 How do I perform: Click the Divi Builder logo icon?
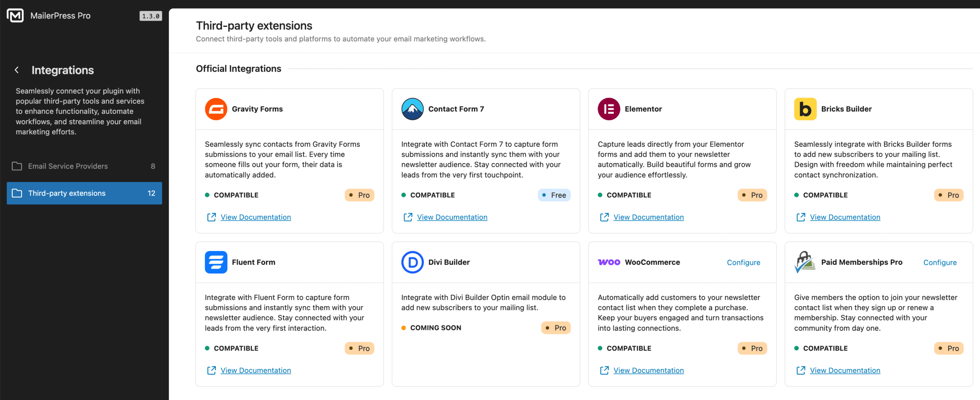412,262
